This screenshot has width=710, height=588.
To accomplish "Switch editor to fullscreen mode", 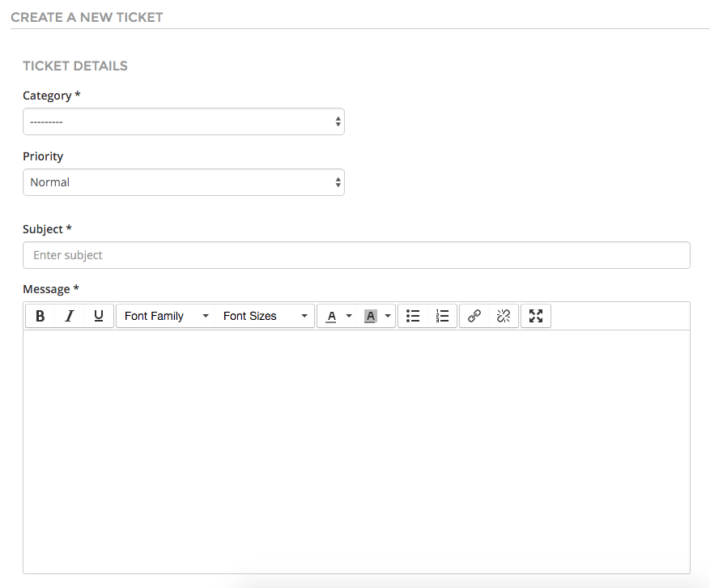I will (536, 316).
